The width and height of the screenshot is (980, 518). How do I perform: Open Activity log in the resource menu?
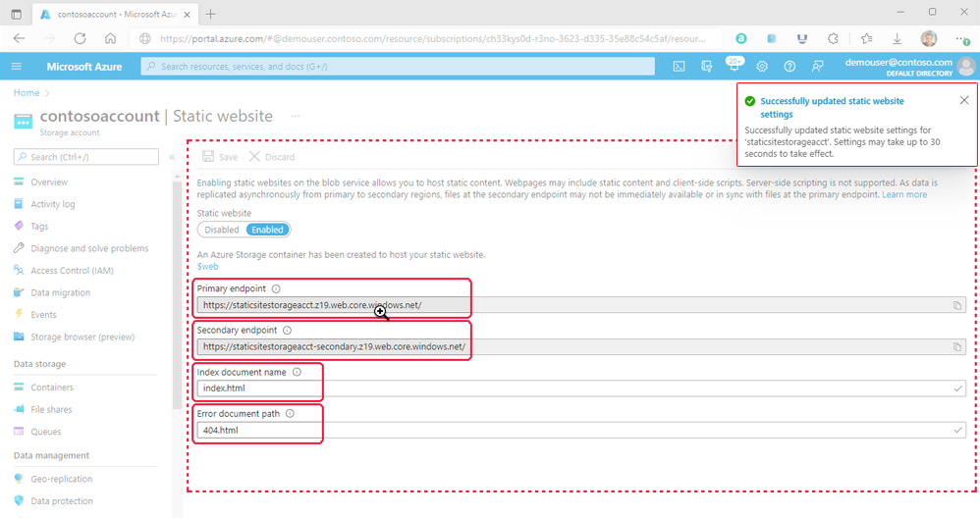pyautogui.click(x=52, y=204)
